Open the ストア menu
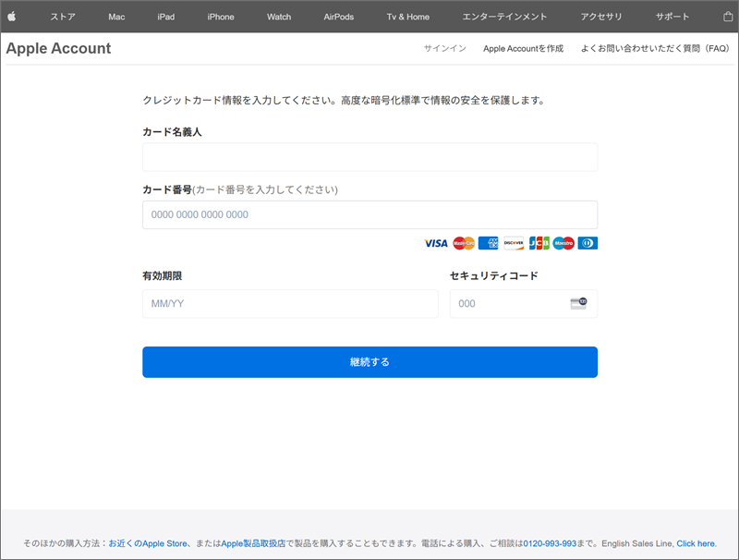This screenshot has height=560, width=739. tap(63, 17)
